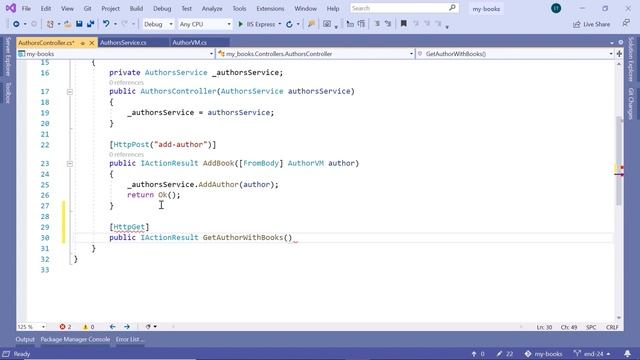640x360 pixels.
Task: Click the Open File folder icon
Action: pyautogui.click(x=68, y=24)
